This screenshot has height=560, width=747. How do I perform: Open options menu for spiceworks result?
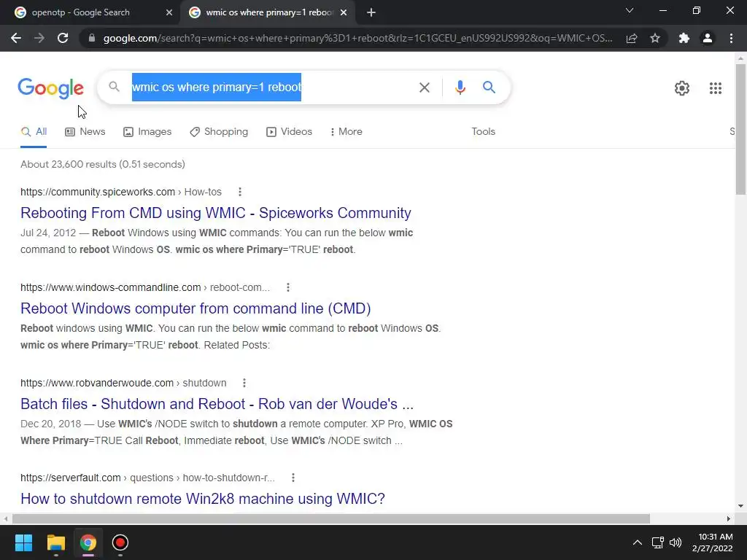[240, 192]
